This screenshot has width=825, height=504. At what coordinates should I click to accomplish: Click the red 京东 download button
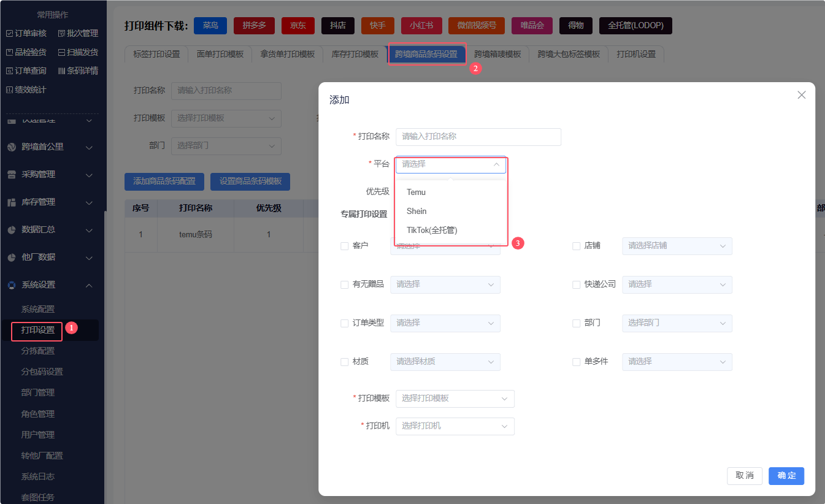[x=297, y=26]
